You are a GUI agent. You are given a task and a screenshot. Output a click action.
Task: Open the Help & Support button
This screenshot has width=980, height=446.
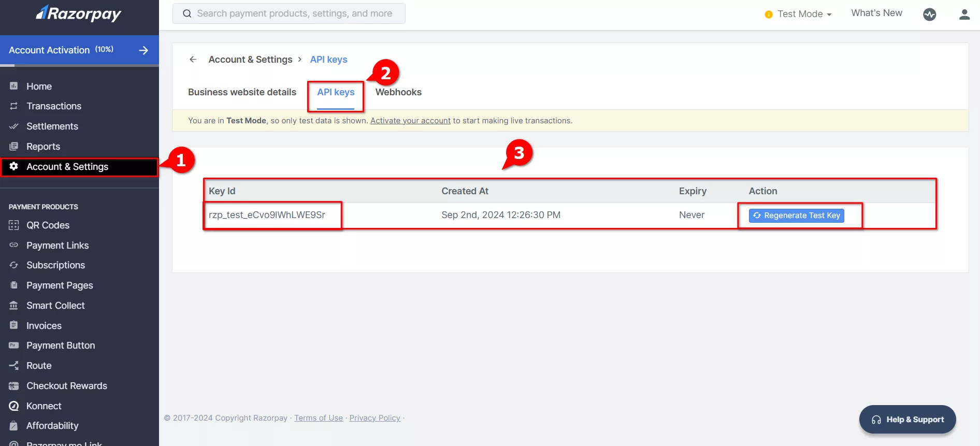click(907, 420)
